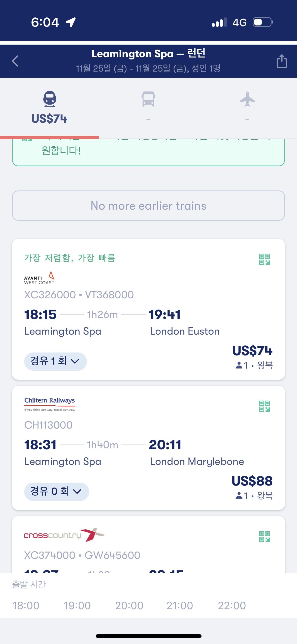This screenshot has height=644, width=297.
Task: Tap the CrossCountry operator logo
Action: [x=64, y=535]
